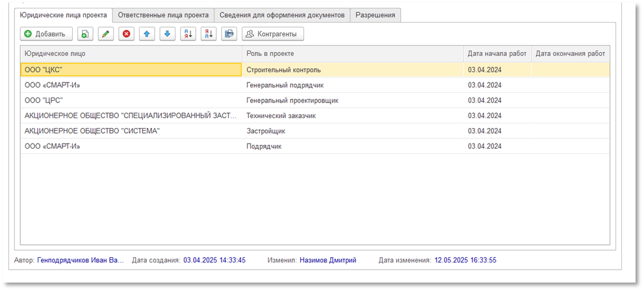Click the green pencil edit icon
Viewport: 644px width, 291px height.
pos(106,34)
